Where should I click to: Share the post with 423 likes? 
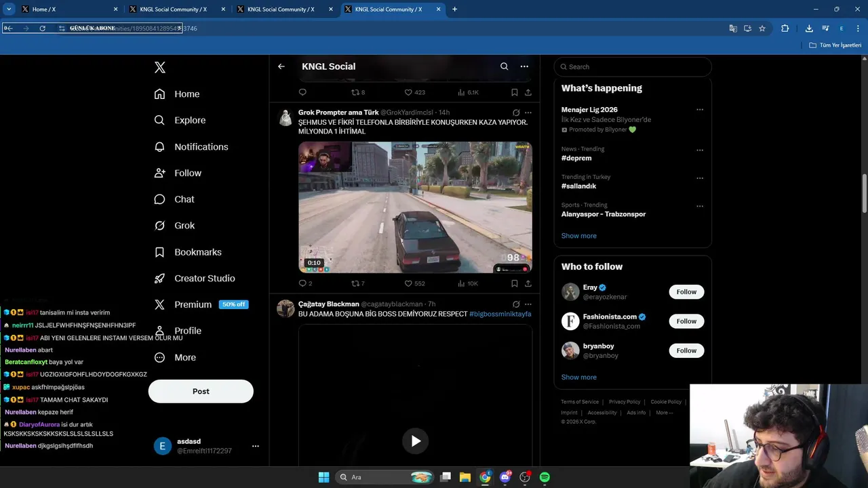point(528,92)
